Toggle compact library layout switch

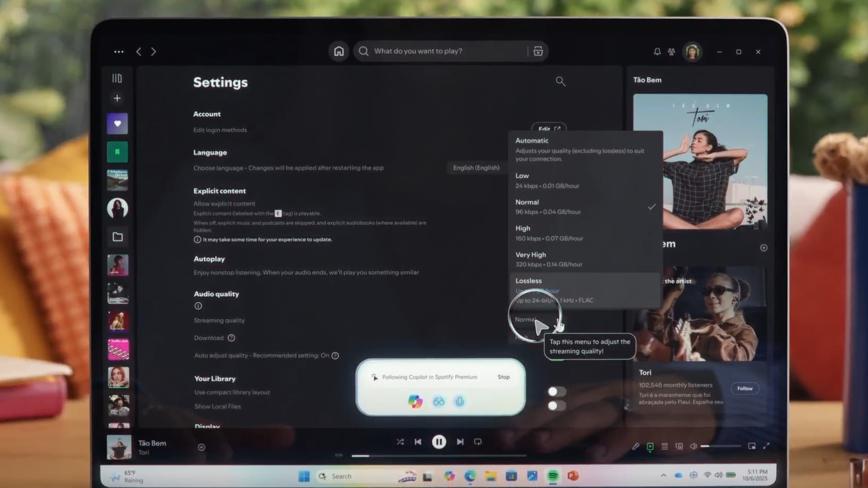coord(557,392)
